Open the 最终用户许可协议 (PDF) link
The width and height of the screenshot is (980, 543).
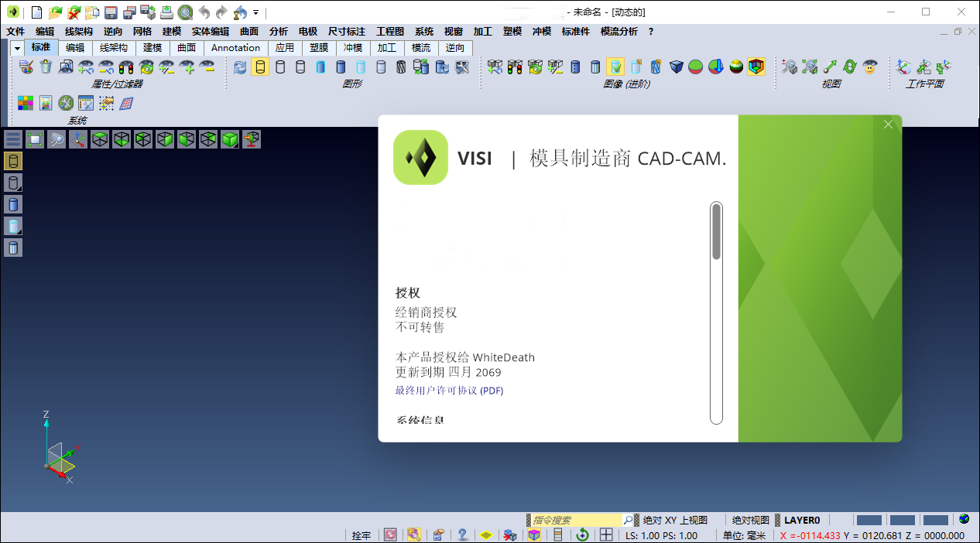(450, 391)
